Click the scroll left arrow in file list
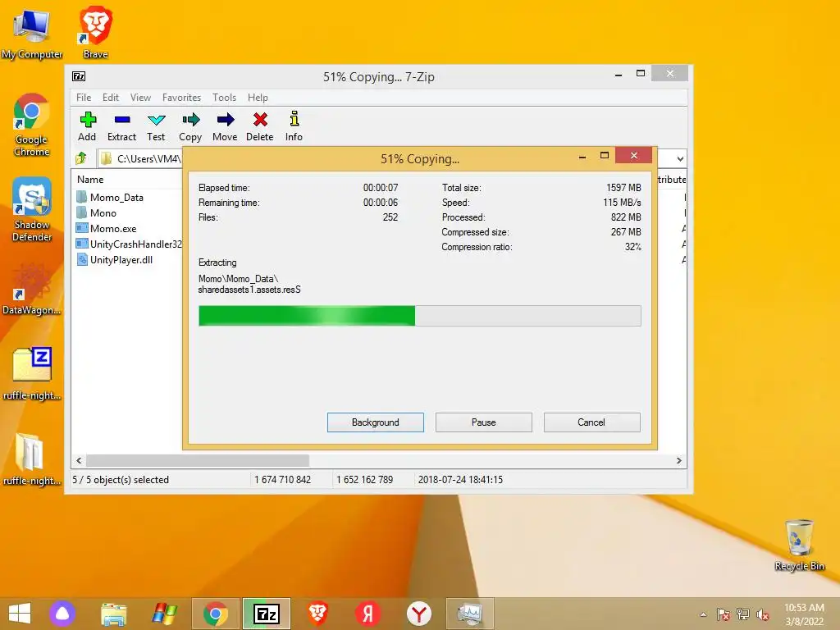The width and height of the screenshot is (840, 630). (x=80, y=461)
